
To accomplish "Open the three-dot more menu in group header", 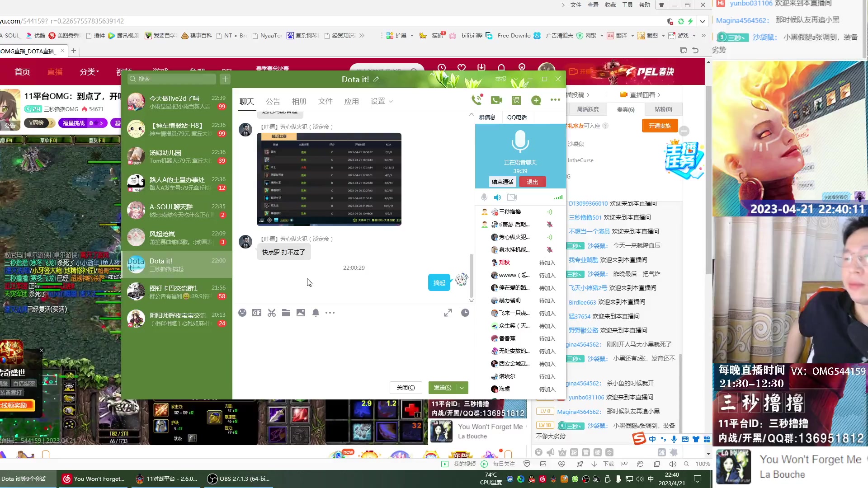I will pos(555,100).
